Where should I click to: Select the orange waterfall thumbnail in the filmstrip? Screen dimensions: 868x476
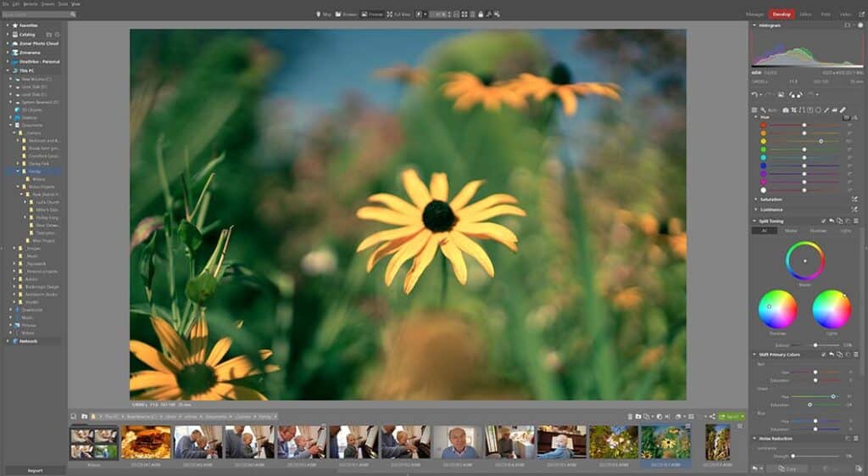[717, 442]
